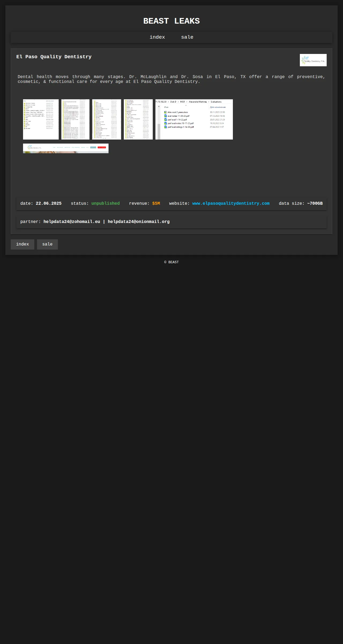Select the helpdata24@onionmail.org partner email
Screen dimensions: 343x644
pos(139,222)
